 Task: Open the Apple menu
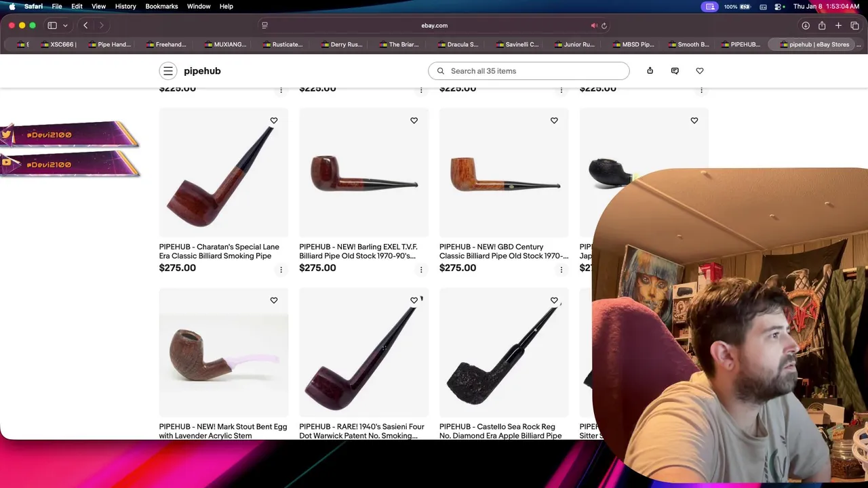[12, 6]
